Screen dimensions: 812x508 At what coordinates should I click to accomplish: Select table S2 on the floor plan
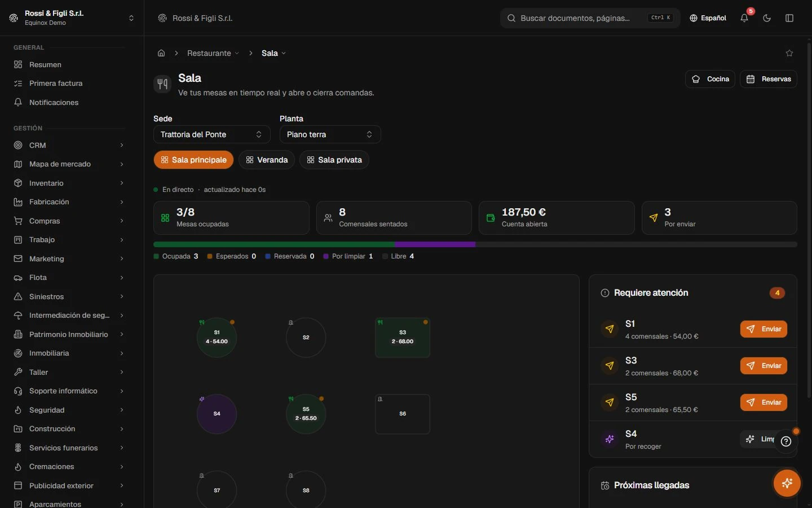[x=306, y=338]
